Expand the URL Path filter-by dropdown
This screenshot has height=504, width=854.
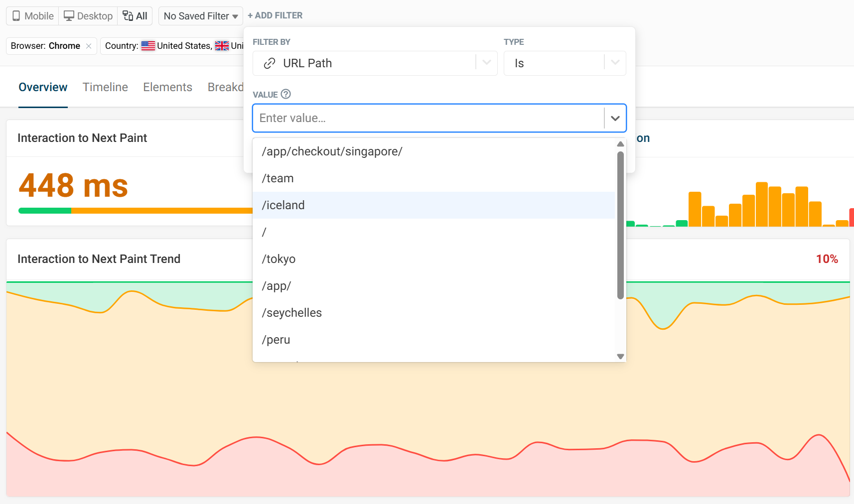point(487,63)
